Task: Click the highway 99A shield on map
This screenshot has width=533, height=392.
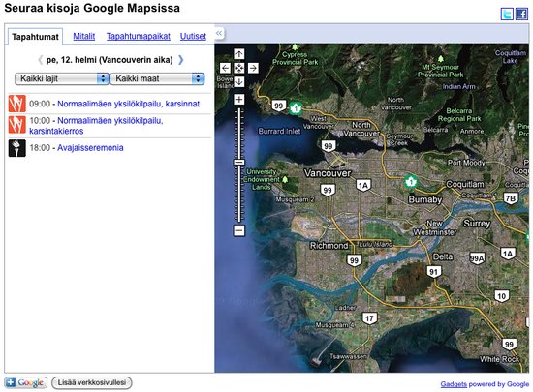Action: (477, 258)
